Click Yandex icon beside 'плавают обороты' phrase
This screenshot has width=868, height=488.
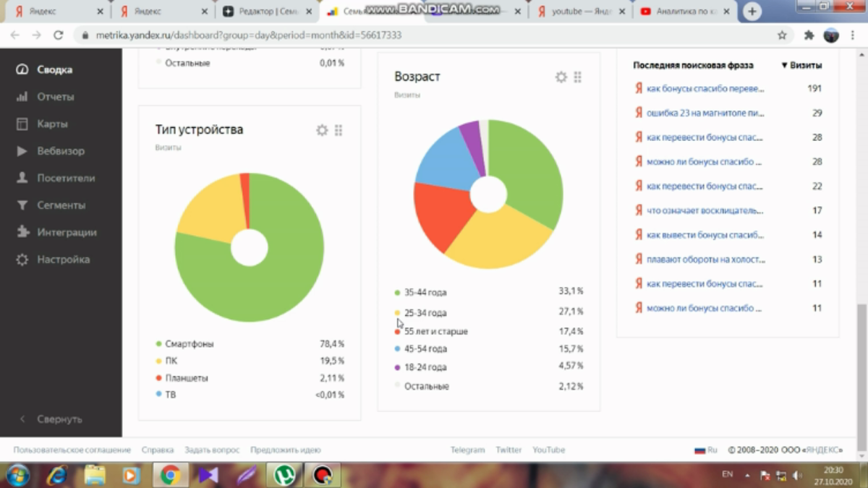(x=639, y=260)
